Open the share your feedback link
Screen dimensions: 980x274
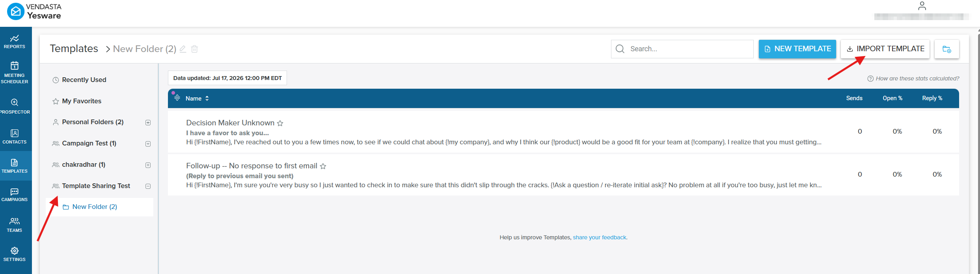pos(600,237)
